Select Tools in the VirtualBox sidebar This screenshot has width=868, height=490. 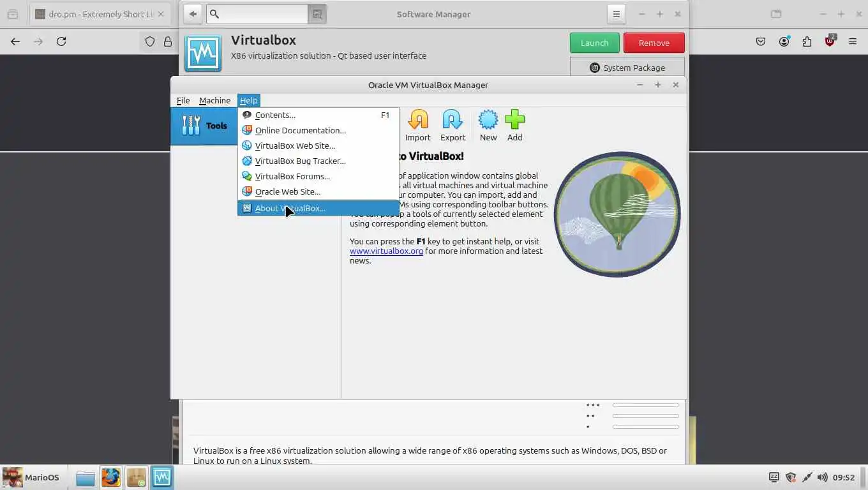click(x=204, y=126)
